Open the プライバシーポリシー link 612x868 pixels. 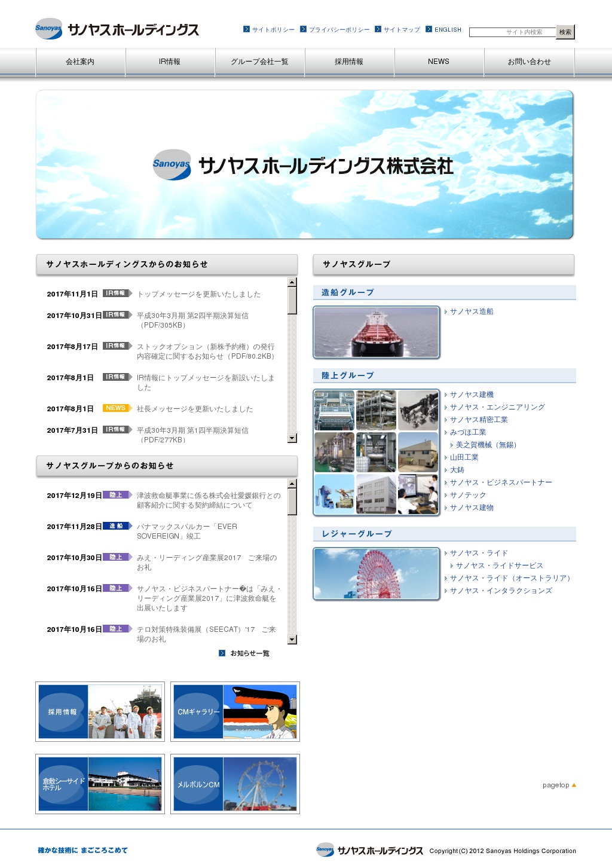click(x=339, y=29)
